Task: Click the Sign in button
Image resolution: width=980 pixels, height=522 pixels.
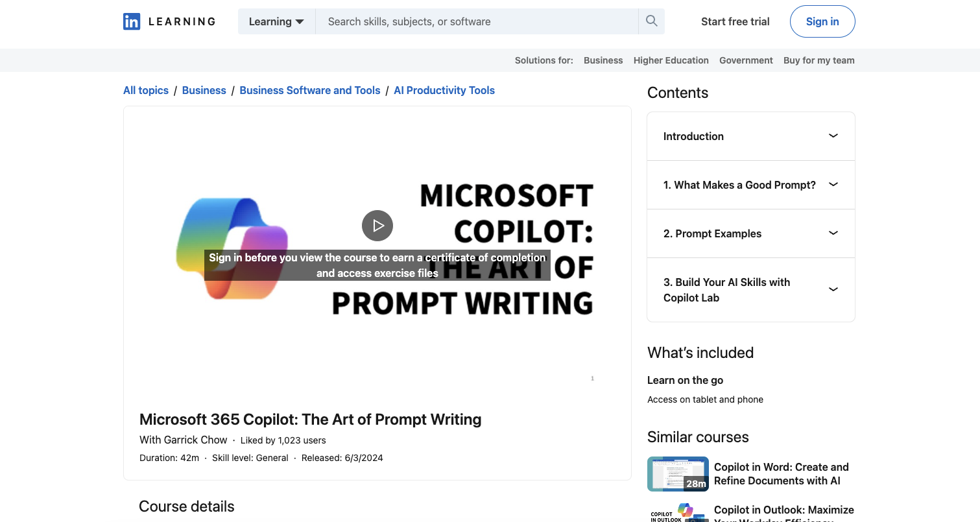Action: 822,21
